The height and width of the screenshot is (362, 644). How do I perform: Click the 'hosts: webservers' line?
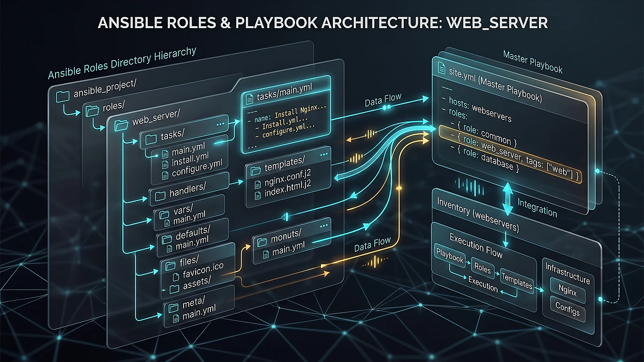coord(477,109)
